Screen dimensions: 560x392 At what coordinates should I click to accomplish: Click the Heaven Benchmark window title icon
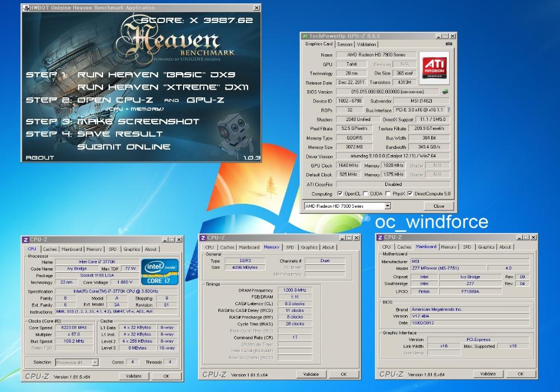26,7
